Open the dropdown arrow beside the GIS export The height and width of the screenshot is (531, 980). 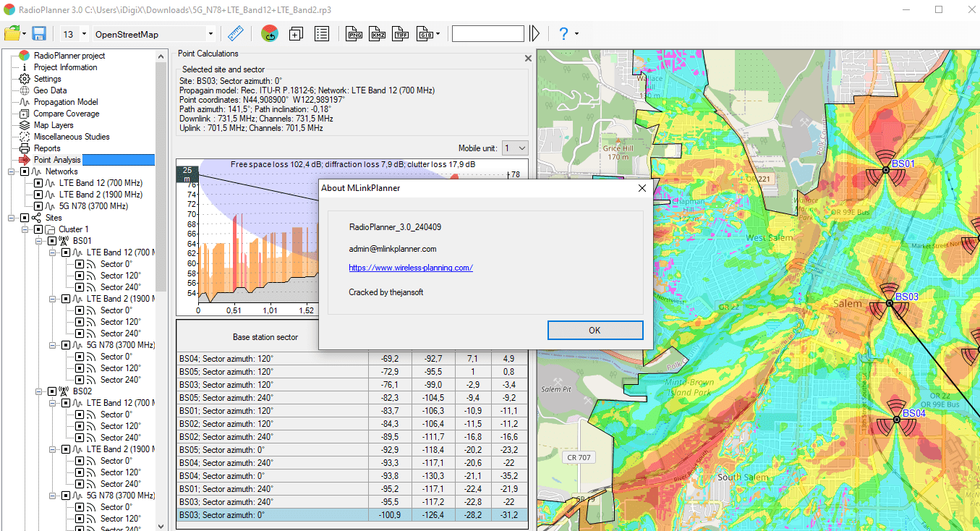pos(438,34)
